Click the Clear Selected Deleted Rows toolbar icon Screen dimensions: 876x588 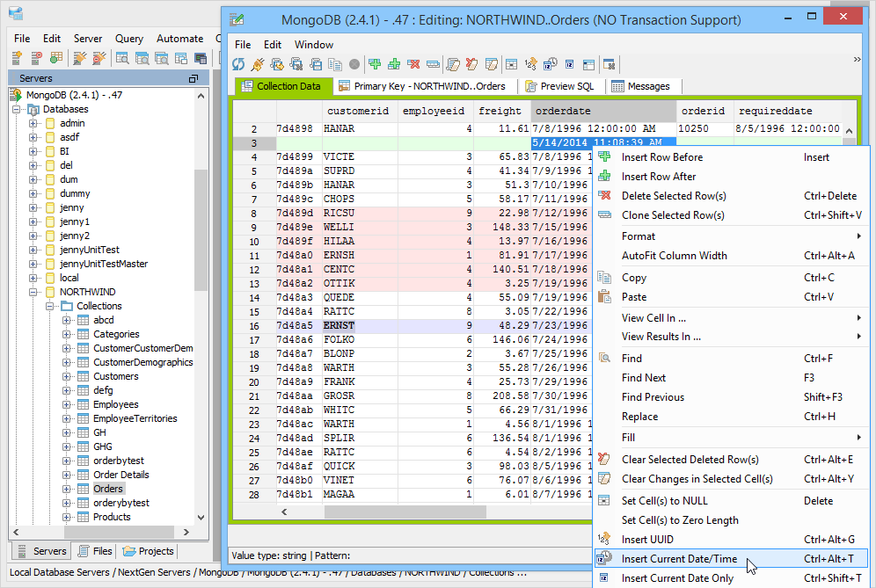point(472,64)
